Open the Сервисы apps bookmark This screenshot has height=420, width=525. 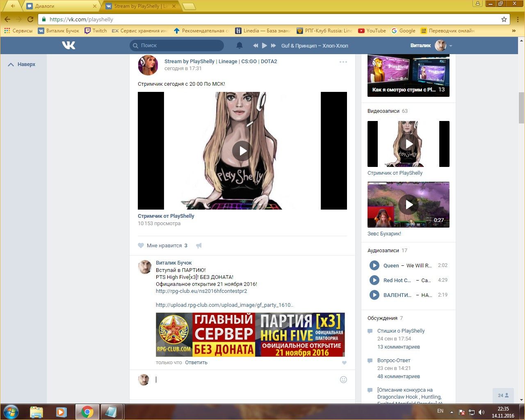[18, 31]
